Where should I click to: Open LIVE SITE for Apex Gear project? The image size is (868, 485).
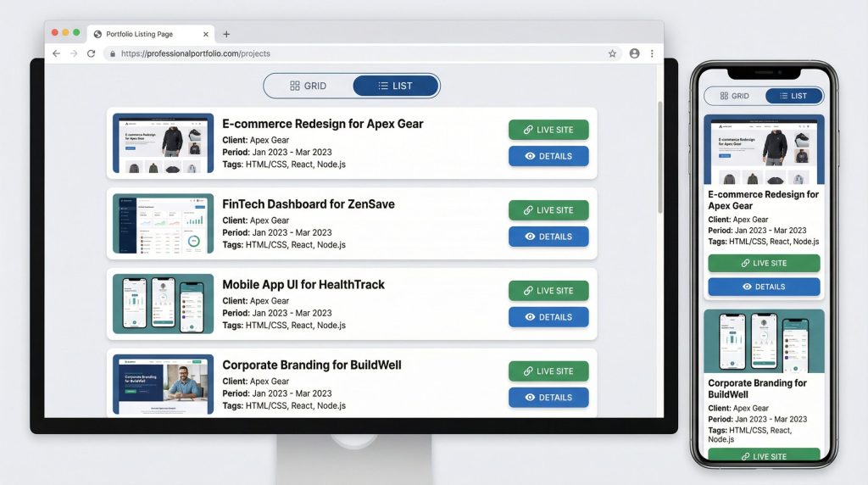click(x=548, y=130)
